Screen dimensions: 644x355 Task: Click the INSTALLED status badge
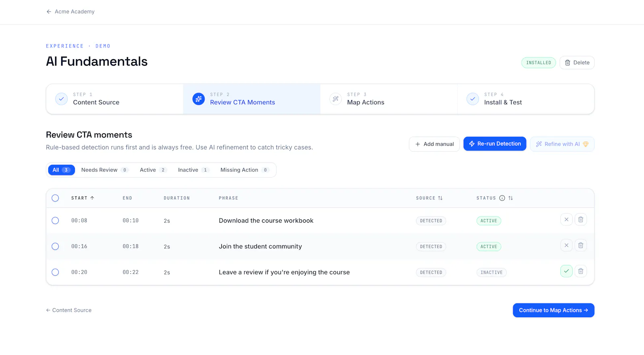tap(539, 63)
